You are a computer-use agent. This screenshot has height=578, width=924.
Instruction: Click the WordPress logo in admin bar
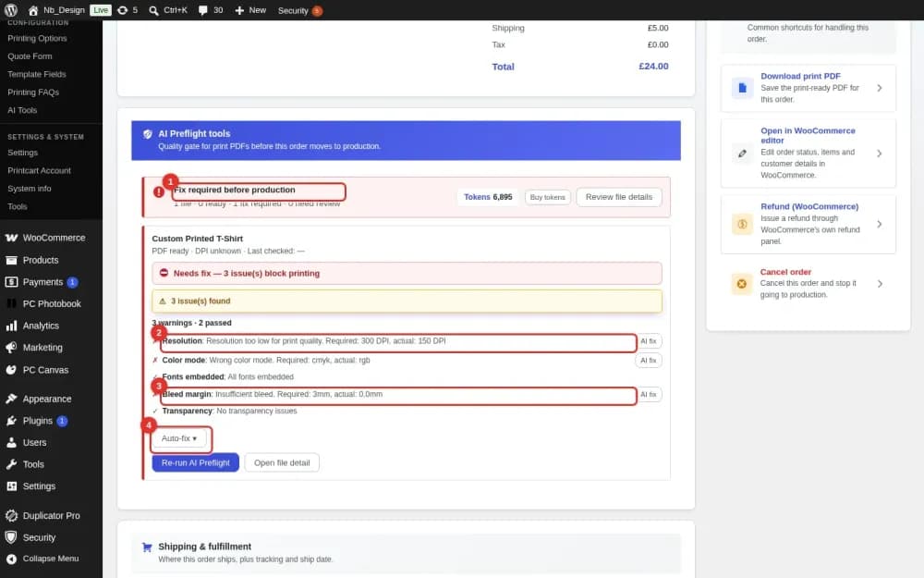click(10, 10)
